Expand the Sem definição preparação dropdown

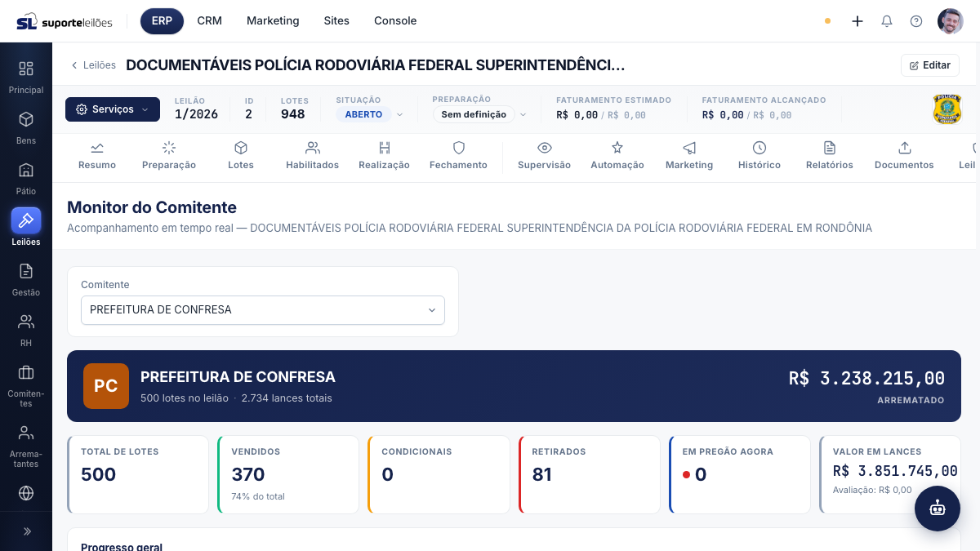coord(480,114)
